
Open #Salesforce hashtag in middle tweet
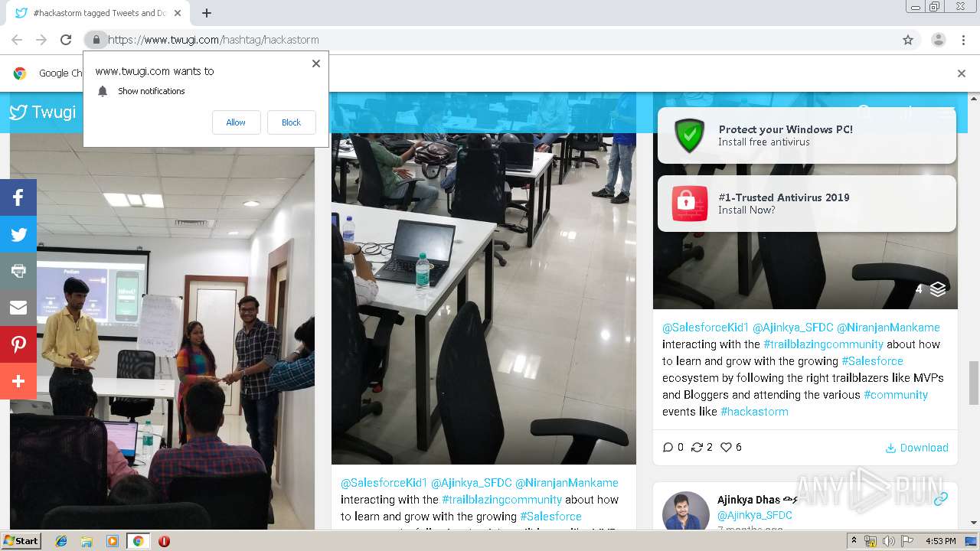[550, 517]
